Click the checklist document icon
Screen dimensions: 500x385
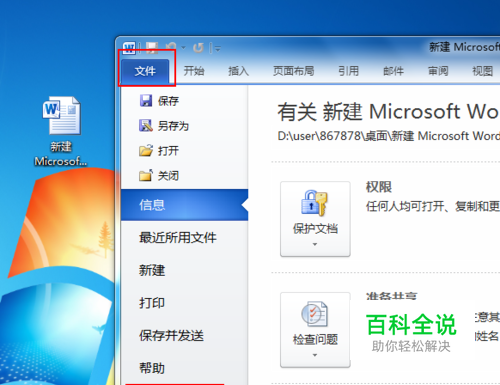[315, 314]
